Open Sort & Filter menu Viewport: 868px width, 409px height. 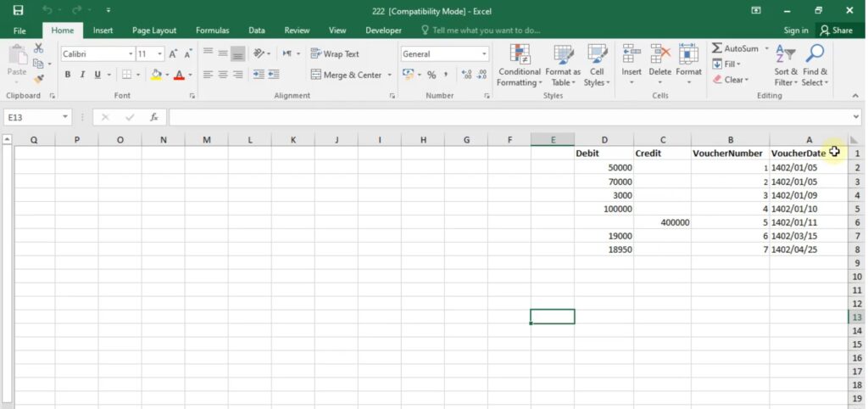[x=786, y=65]
